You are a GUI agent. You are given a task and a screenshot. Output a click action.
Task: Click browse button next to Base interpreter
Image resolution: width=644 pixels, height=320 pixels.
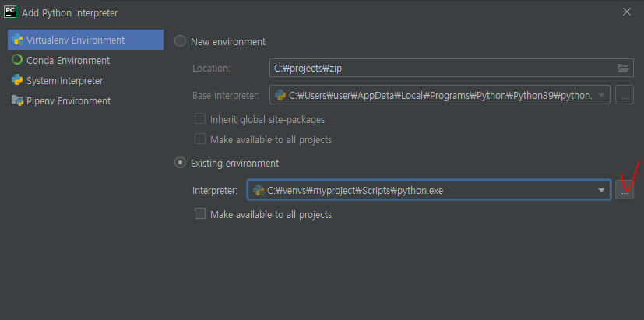(625, 95)
